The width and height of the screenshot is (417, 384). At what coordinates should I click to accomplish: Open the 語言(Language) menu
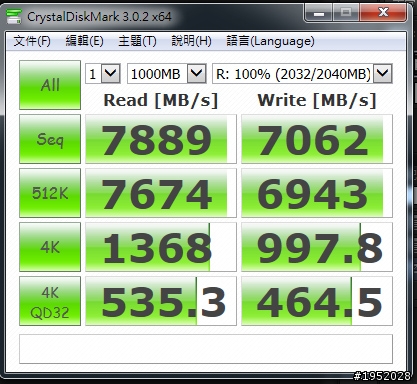pyautogui.click(x=270, y=41)
